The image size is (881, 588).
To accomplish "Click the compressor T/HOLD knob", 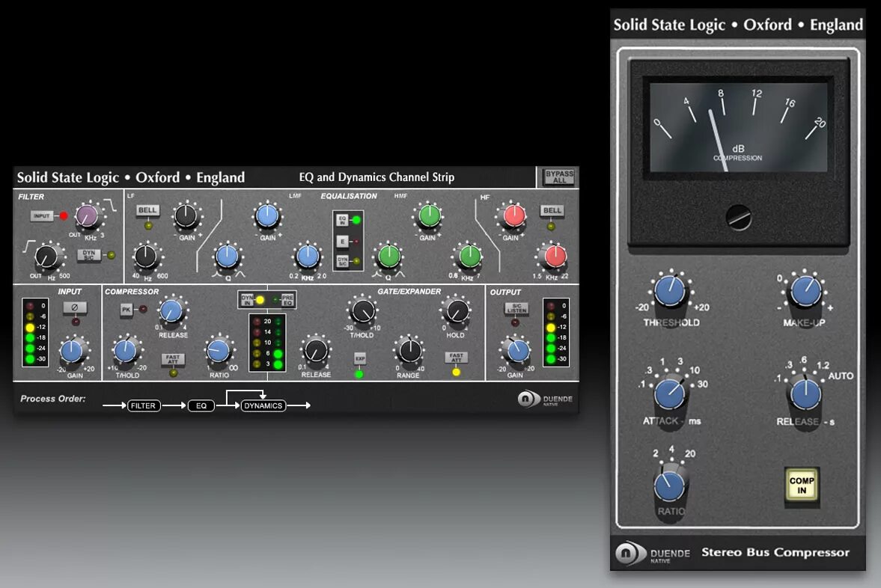I will click(x=125, y=351).
